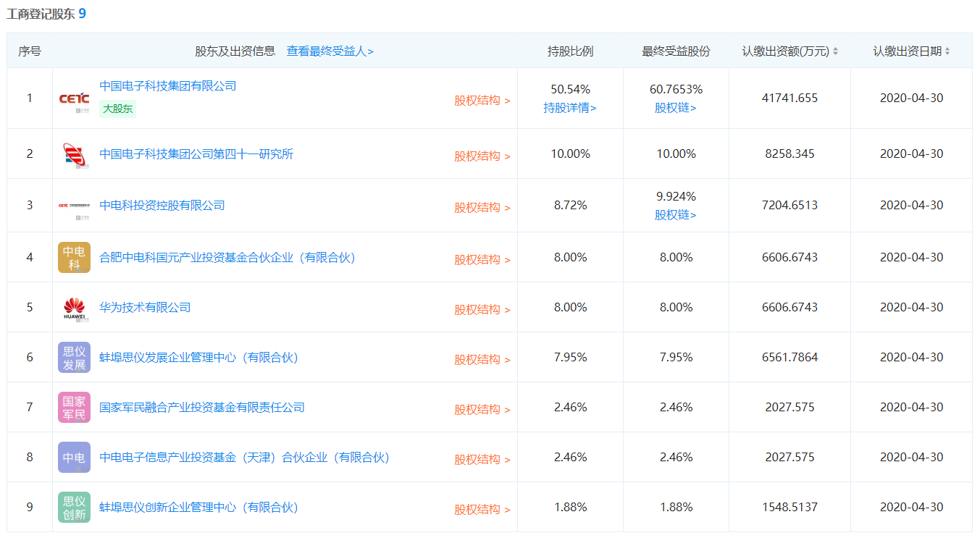Image resolution: width=980 pixels, height=538 pixels.
Task: Click the 41741.655 capital value
Action: click(790, 98)
